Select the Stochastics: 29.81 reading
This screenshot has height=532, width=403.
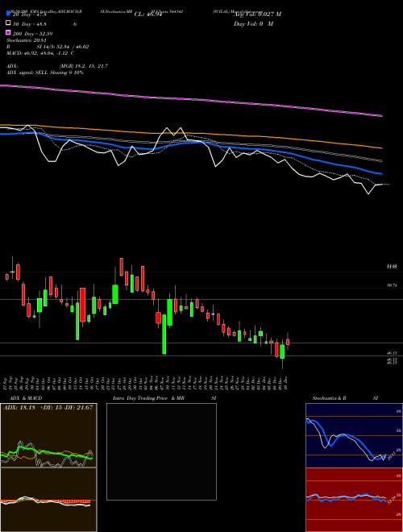(26, 40)
